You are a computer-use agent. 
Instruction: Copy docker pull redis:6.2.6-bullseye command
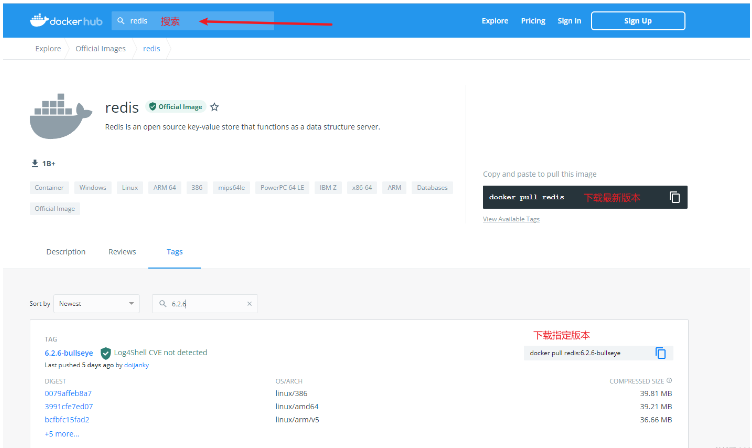tap(660, 353)
